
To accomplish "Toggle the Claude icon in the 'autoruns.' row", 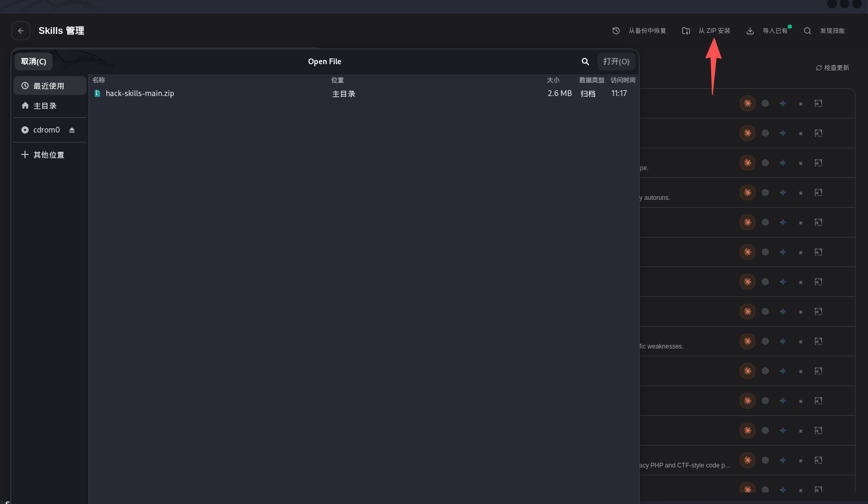I will pyautogui.click(x=748, y=193).
